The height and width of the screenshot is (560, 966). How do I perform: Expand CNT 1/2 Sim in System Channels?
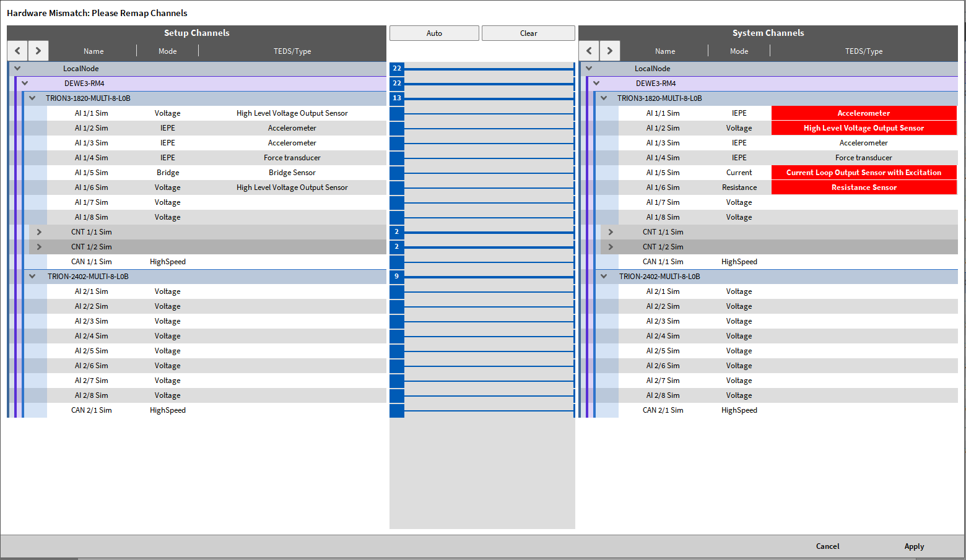pos(611,247)
